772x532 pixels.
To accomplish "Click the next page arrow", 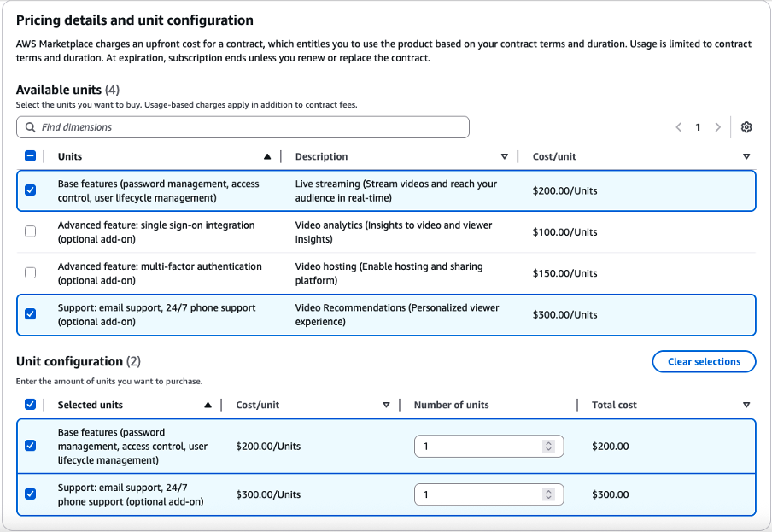I will [717, 126].
